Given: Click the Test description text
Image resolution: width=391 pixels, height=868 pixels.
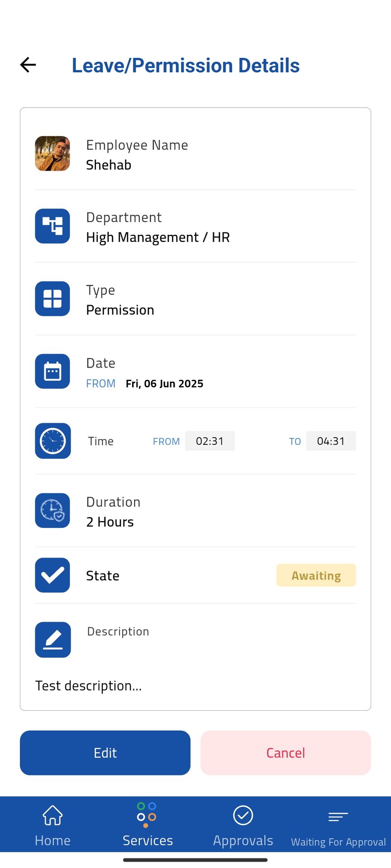Looking at the screenshot, I should point(89,686).
